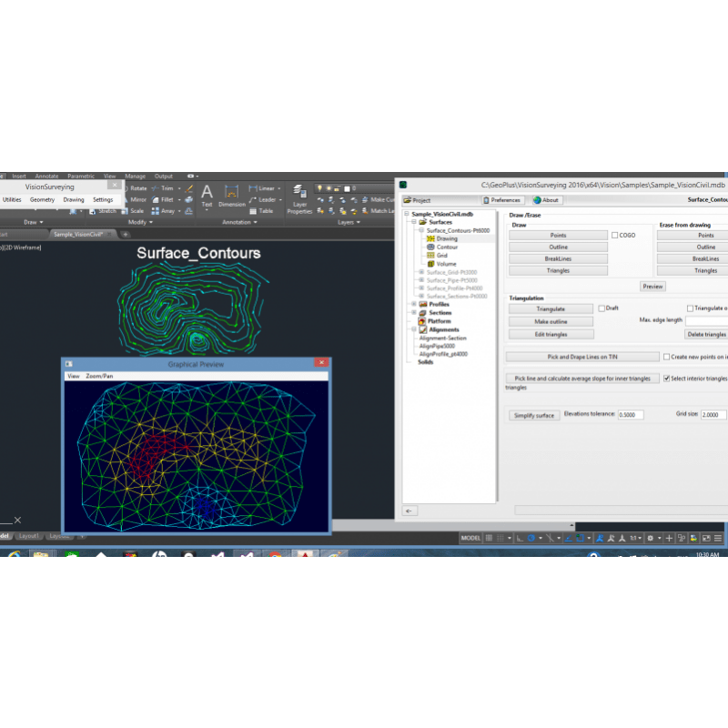Open the Annotate ribbon tab

[47, 176]
